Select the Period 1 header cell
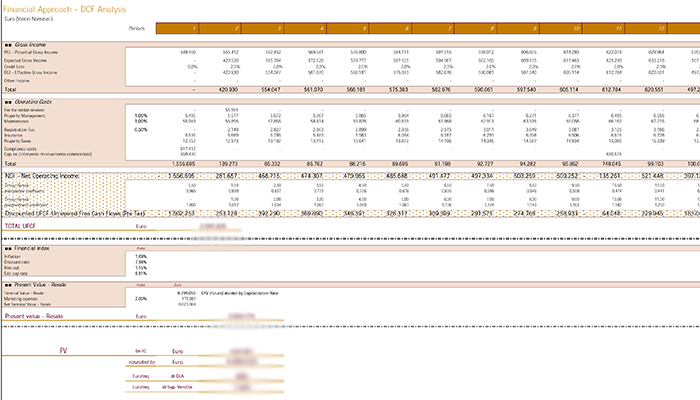The width and height of the screenshot is (700, 400). click(x=177, y=29)
